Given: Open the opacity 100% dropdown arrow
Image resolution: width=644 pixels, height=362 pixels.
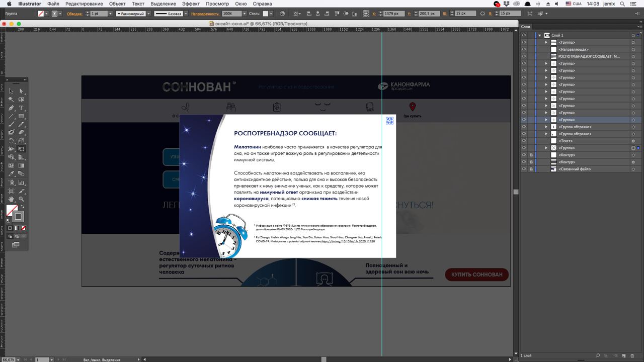Looking at the screenshot, I should coord(244,14).
